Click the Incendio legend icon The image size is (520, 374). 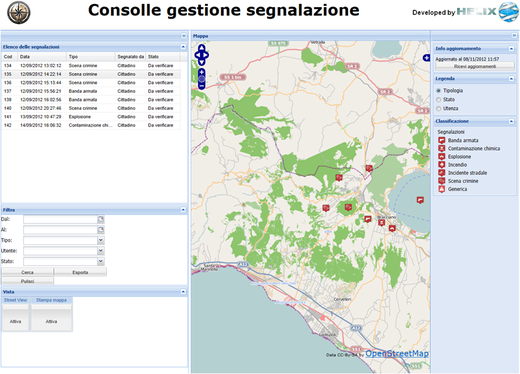442,165
